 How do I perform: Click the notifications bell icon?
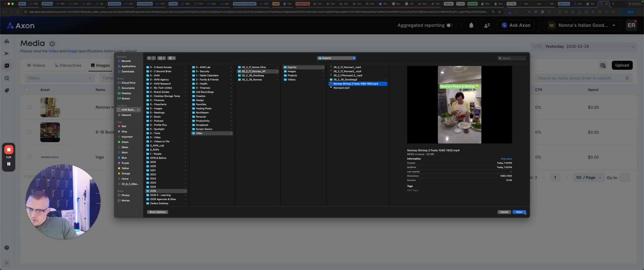point(471,26)
